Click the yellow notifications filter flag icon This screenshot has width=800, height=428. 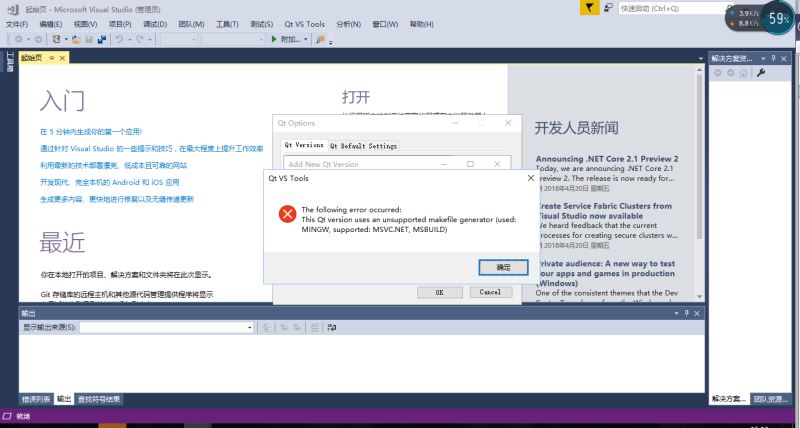click(590, 8)
